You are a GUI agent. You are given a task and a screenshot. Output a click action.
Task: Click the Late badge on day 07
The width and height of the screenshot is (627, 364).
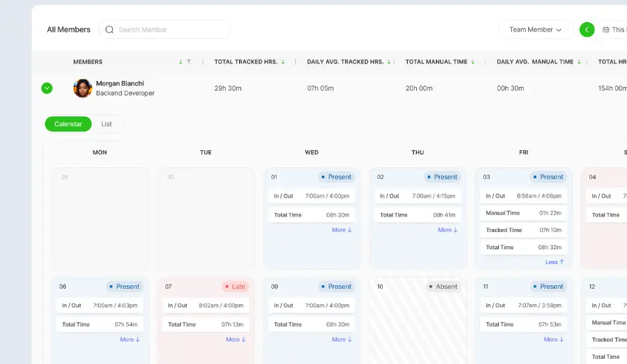tap(235, 287)
